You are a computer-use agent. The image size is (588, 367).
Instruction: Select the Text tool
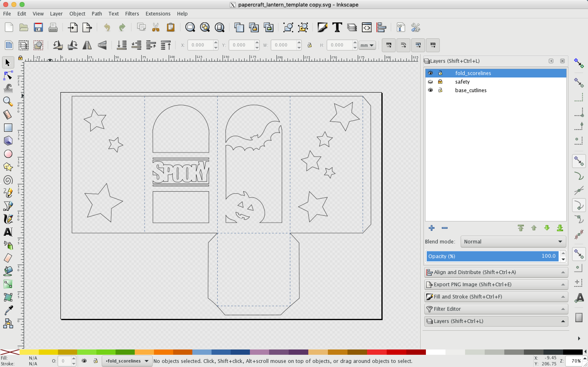tap(8, 232)
